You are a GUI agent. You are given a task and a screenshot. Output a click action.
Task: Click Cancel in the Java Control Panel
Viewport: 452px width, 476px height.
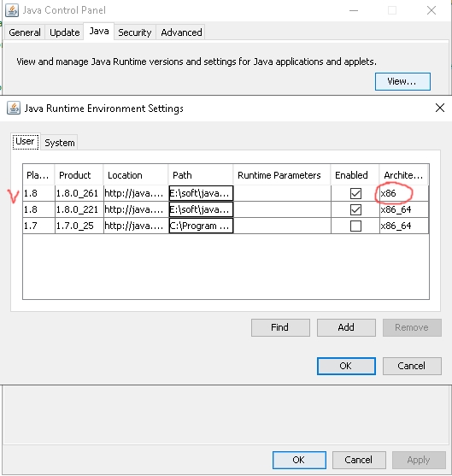click(x=359, y=460)
